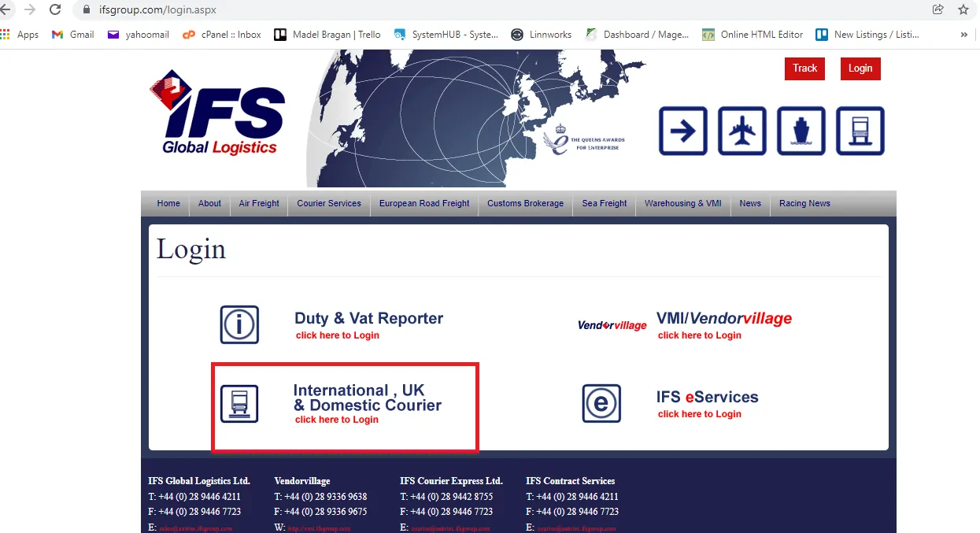This screenshot has height=533, width=980.
Task: Click the IFS Global Logistics email link in footer
Action: point(196,528)
